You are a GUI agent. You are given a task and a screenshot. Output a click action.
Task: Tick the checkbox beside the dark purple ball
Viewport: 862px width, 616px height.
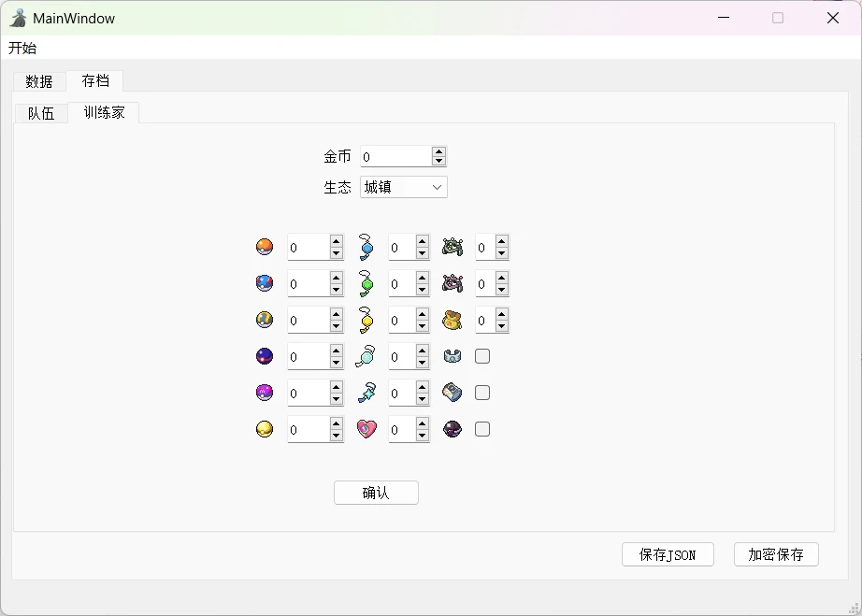[482, 429]
